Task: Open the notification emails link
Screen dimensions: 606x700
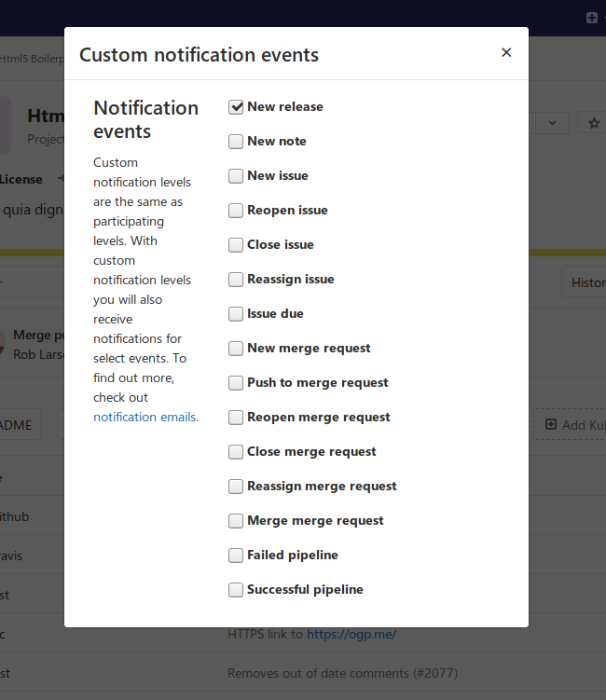Action: tap(145, 417)
